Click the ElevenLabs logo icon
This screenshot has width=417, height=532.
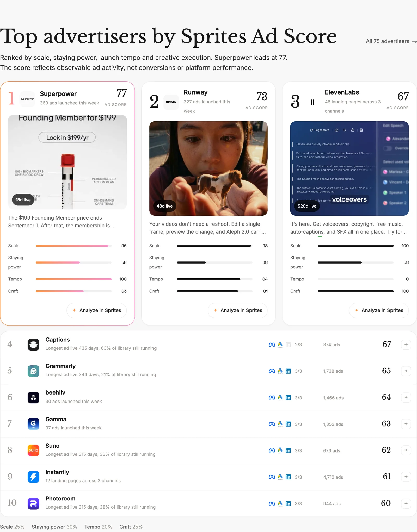[312, 102]
